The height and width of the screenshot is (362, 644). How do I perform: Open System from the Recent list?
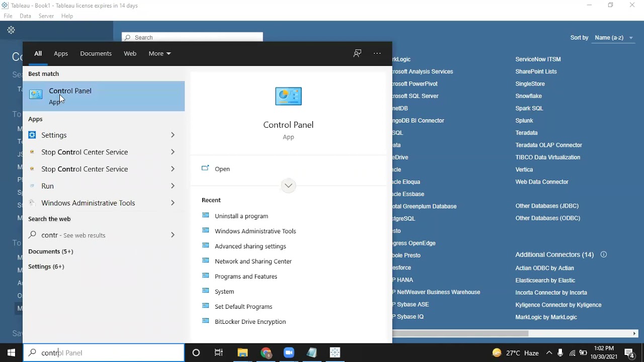click(x=224, y=292)
